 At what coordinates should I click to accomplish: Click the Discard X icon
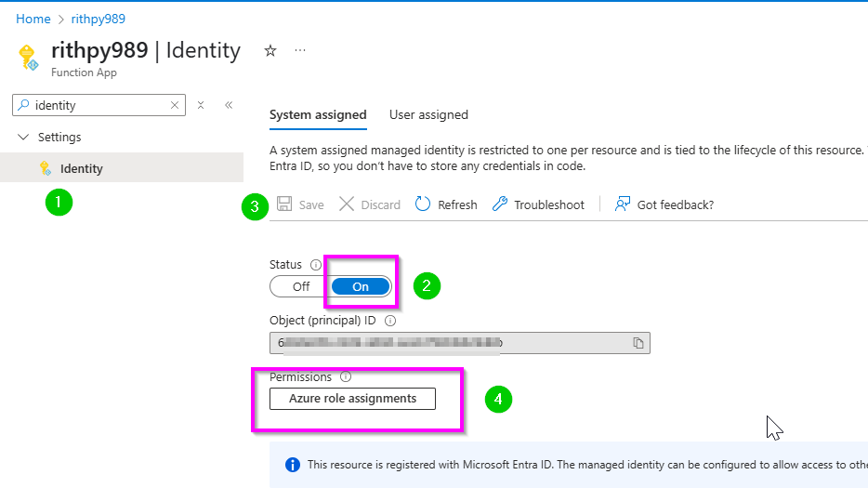coord(347,204)
